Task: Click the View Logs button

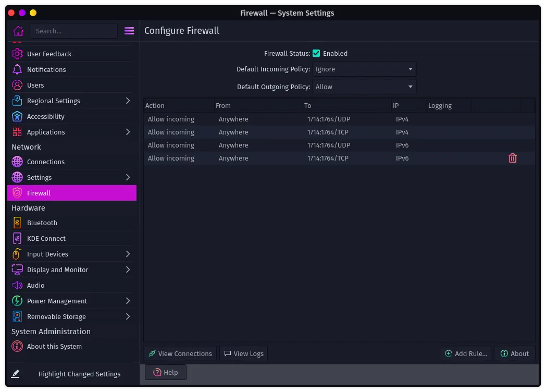Action: [244, 353]
